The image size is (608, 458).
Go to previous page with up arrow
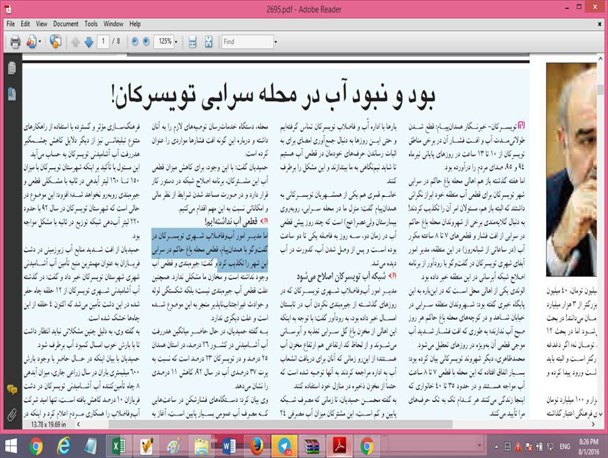[x=76, y=42]
